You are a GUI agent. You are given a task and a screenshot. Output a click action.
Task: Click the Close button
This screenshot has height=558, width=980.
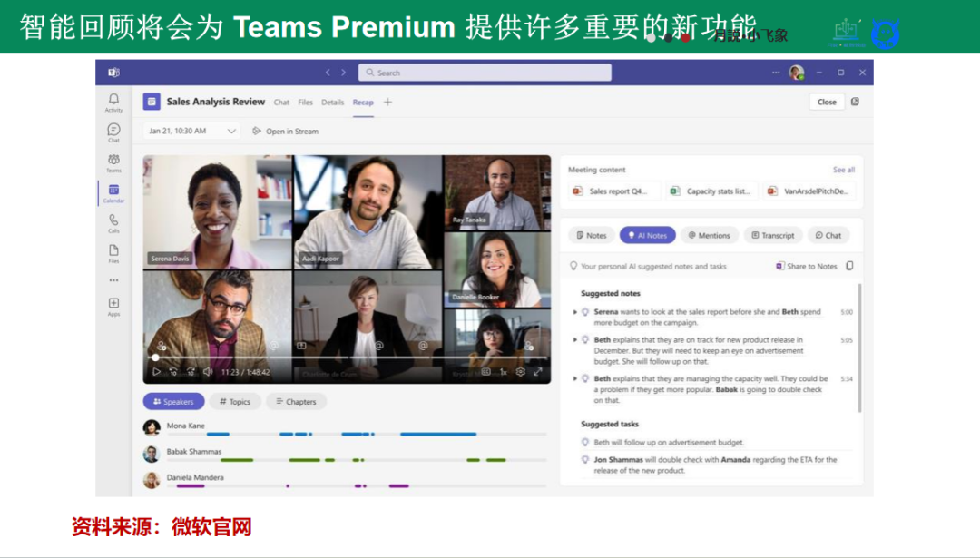[827, 102]
